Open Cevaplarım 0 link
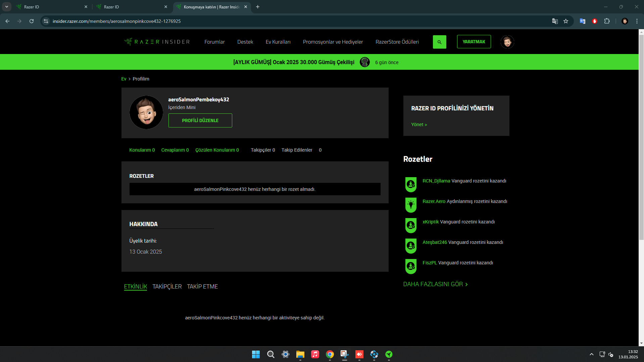The image size is (644, 362). coord(175,150)
